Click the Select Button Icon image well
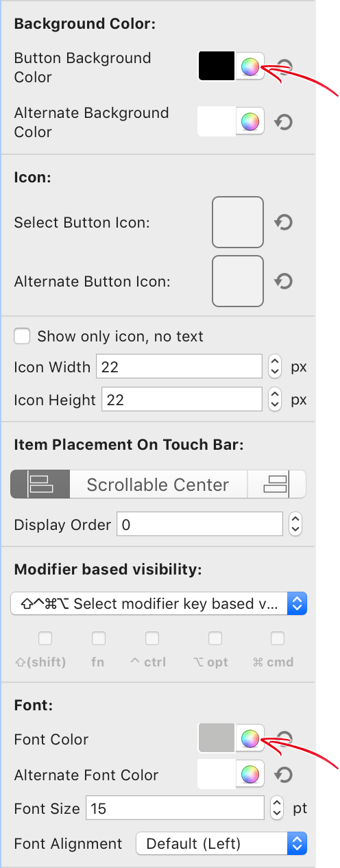Screen dimensions: 340x868 [238, 222]
